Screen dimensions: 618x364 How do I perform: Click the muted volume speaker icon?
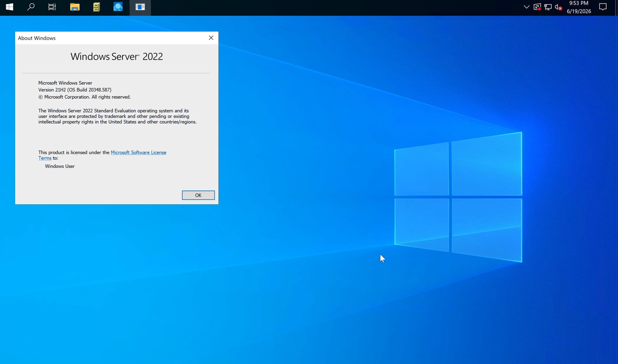tap(558, 7)
